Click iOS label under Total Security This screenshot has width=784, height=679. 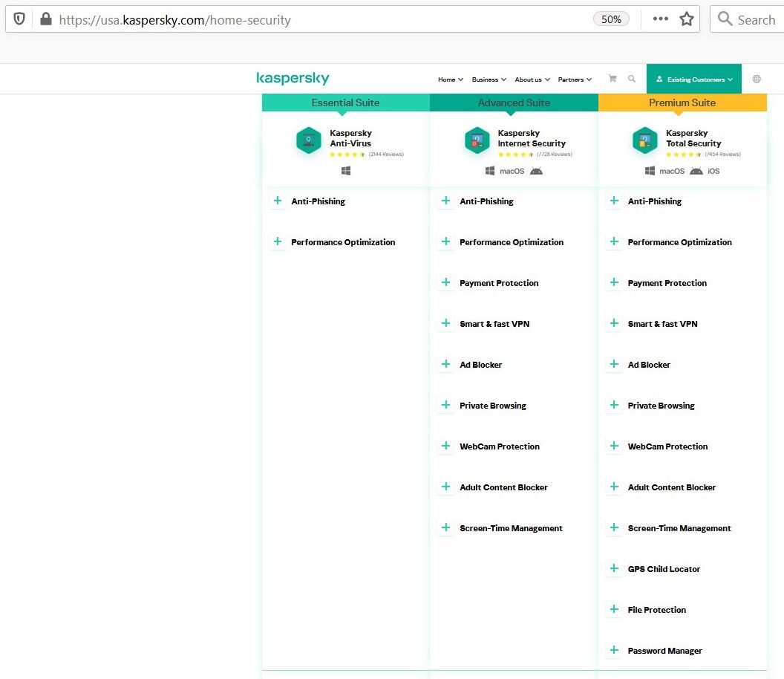713,171
